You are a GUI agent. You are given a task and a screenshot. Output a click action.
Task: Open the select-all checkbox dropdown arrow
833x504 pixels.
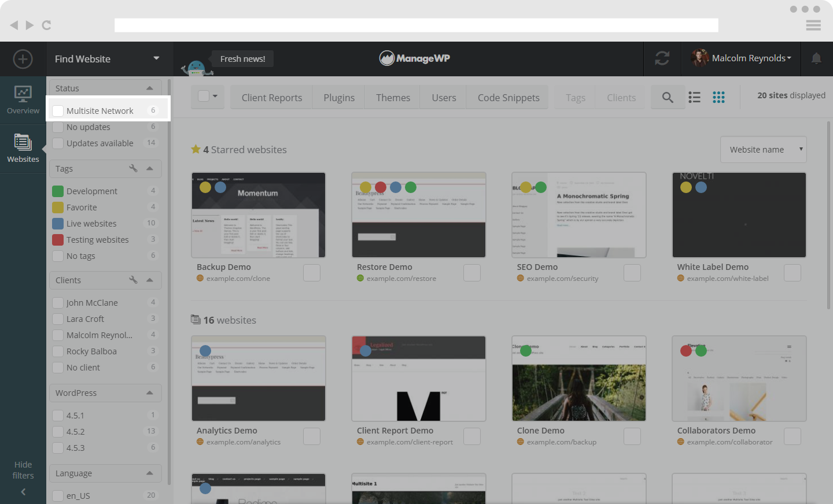click(x=215, y=96)
